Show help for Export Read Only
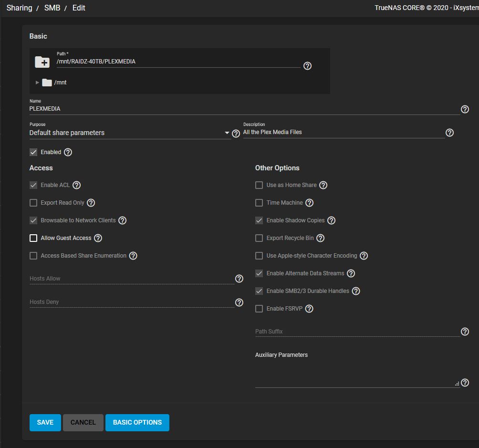The image size is (479, 448). [x=91, y=203]
